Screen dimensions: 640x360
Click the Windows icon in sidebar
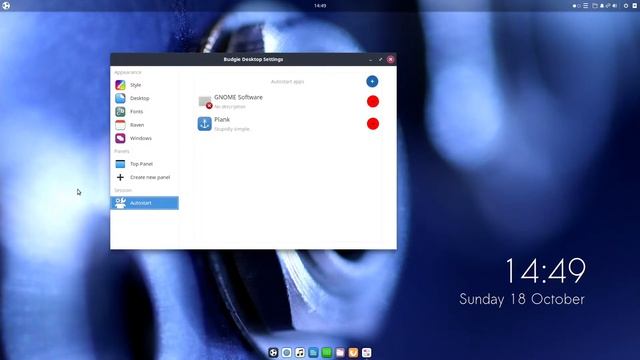click(x=120, y=138)
